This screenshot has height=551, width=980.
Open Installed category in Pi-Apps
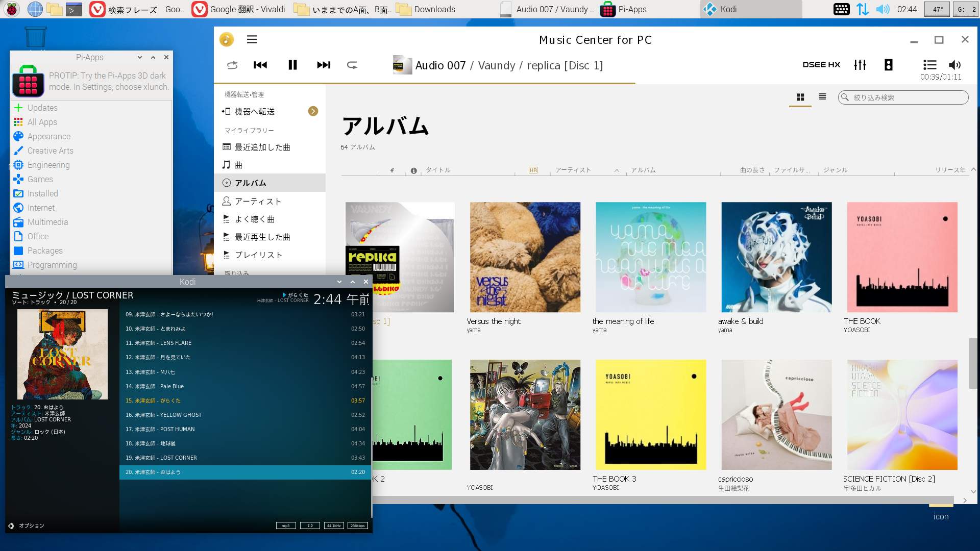coord(91,193)
